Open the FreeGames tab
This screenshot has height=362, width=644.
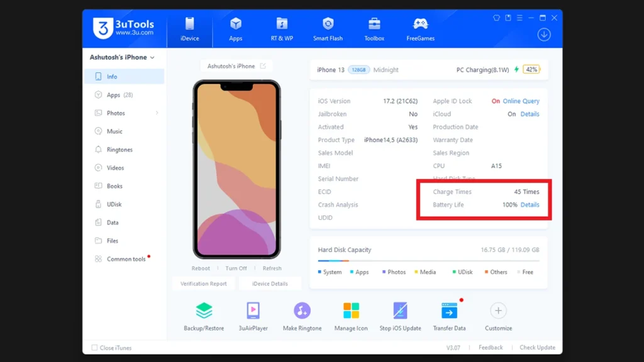pyautogui.click(x=420, y=29)
